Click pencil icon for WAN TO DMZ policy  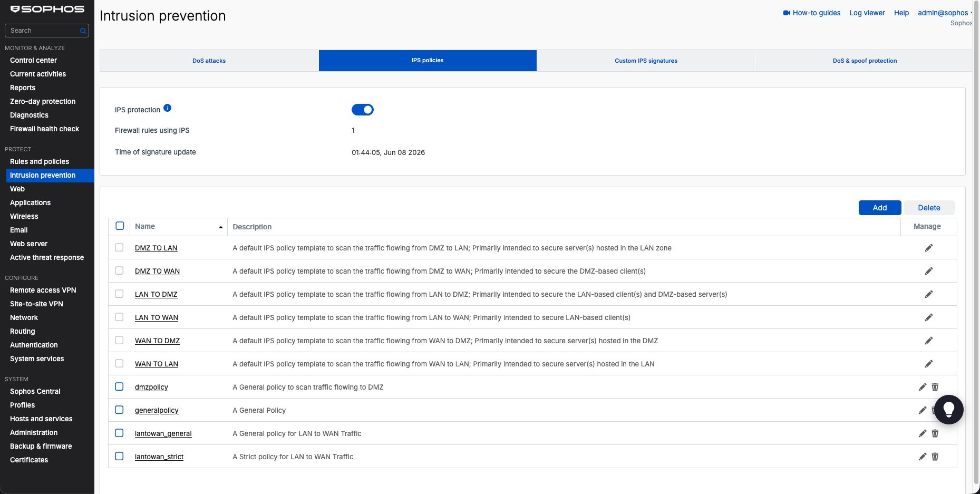click(x=928, y=341)
